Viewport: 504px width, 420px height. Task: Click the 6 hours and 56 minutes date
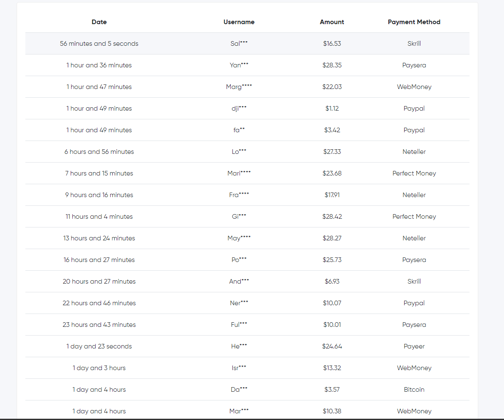(99, 152)
